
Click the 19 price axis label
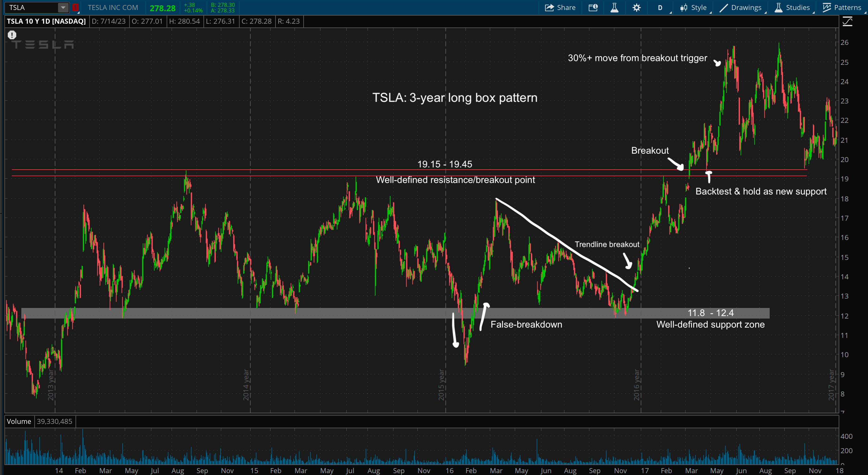pos(844,179)
